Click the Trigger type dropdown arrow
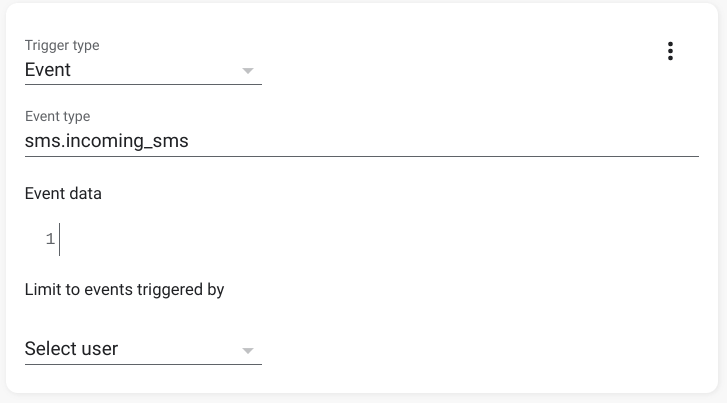 247,71
